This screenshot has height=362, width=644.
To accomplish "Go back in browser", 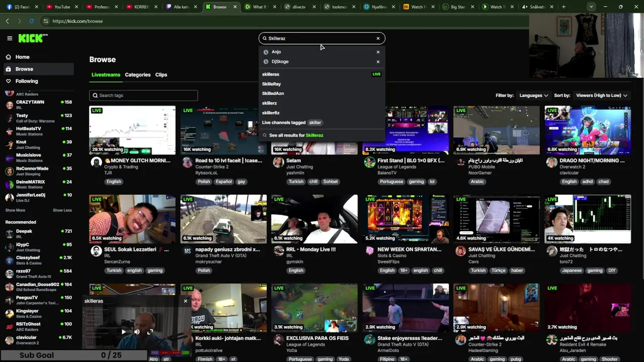I will tap(7, 21).
